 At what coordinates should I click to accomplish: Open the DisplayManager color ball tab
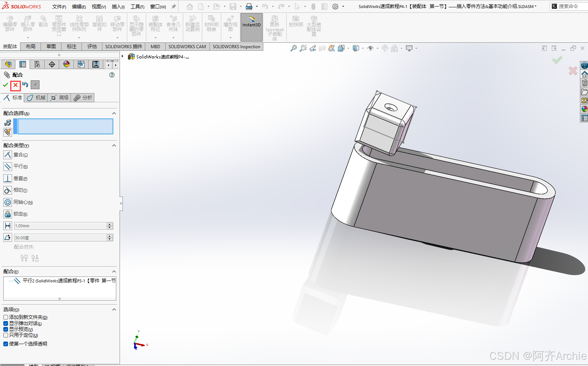[x=67, y=64]
